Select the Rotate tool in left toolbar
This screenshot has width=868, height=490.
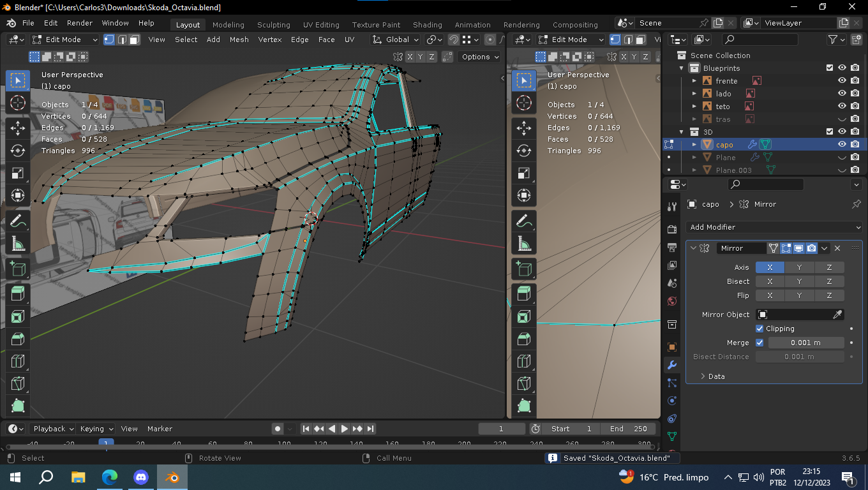[18, 151]
